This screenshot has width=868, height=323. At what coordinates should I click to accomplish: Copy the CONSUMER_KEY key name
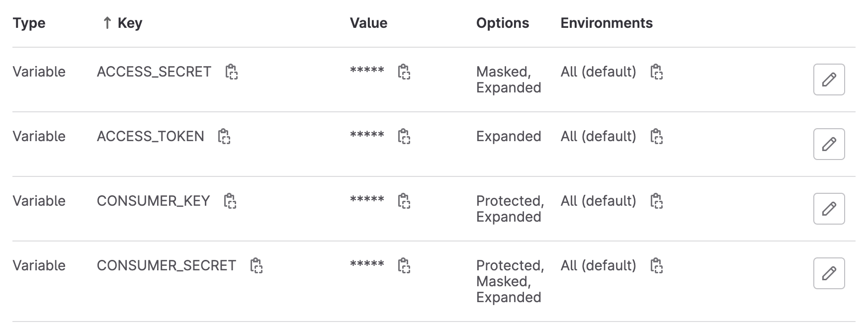click(230, 201)
